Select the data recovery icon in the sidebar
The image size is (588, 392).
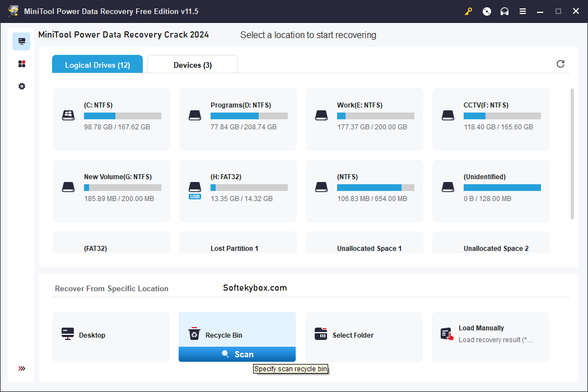21,41
